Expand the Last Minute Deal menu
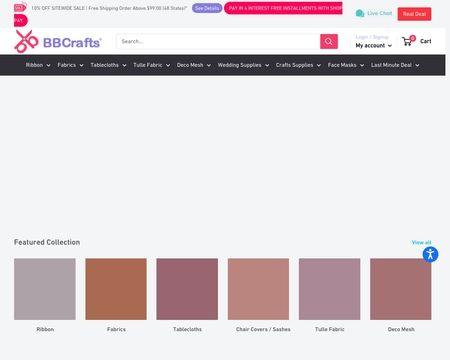The image size is (450, 360). pyautogui.click(x=395, y=65)
